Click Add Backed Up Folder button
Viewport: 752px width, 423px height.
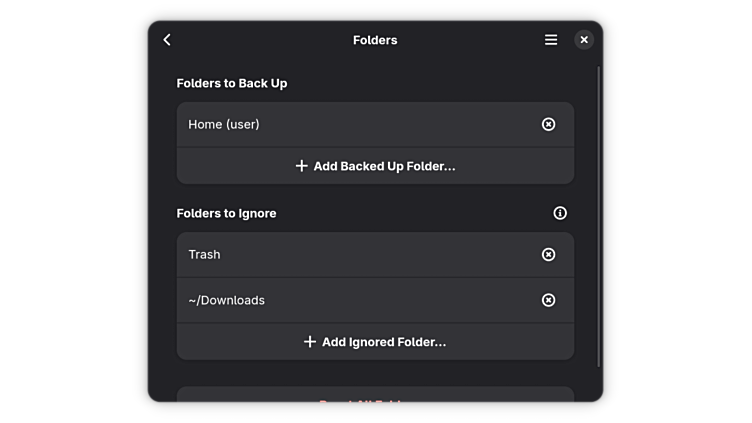click(x=384, y=166)
